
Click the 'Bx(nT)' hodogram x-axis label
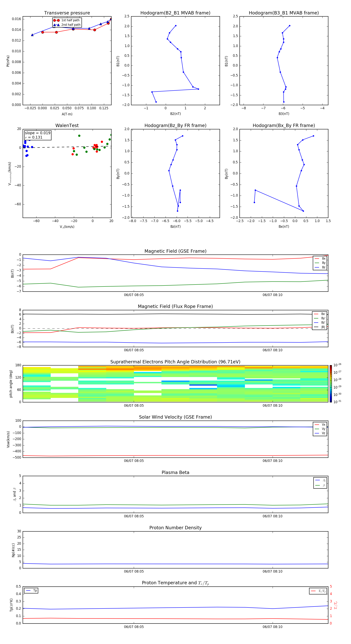tap(284, 227)
